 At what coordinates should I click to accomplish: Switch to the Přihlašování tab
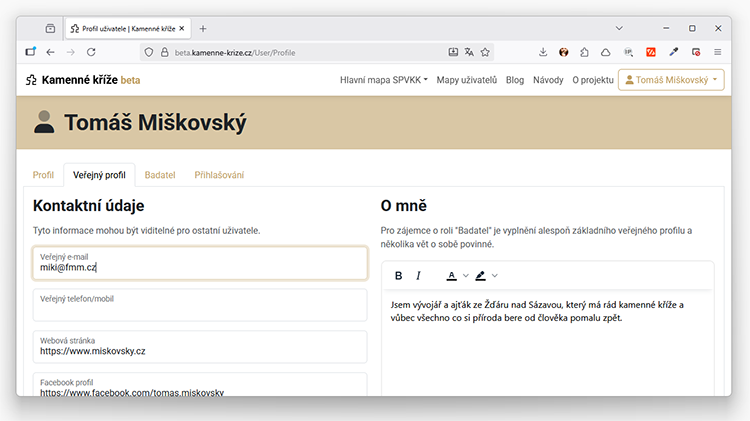pos(219,175)
